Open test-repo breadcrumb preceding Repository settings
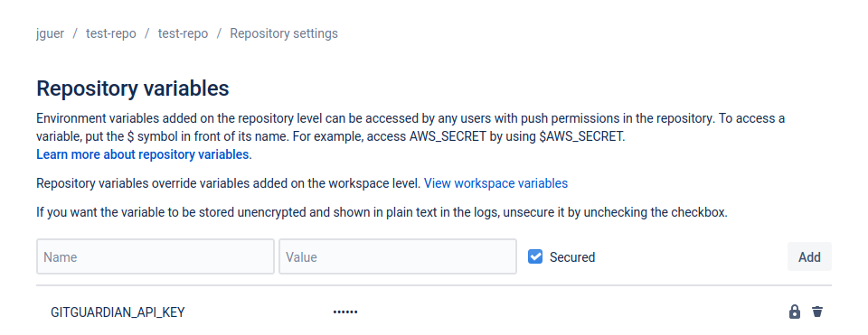 [x=183, y=33]
